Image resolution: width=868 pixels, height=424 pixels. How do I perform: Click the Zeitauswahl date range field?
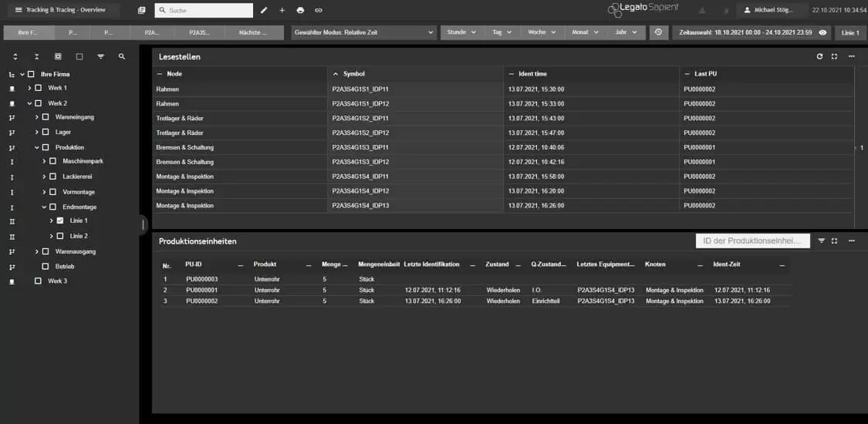[x=751, y=32]
